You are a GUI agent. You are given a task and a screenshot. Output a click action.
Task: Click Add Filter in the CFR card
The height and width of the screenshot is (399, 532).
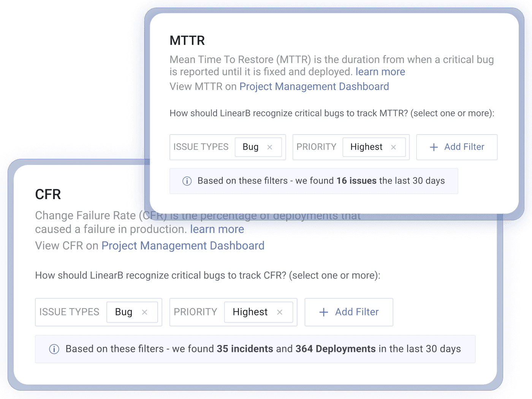(x=349, y=312)
